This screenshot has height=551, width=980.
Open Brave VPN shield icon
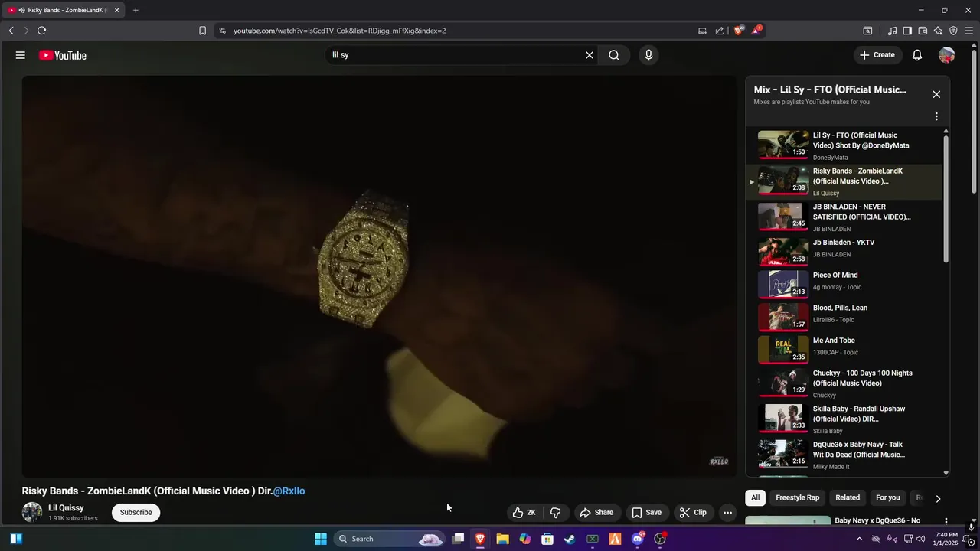click(953, 31)
